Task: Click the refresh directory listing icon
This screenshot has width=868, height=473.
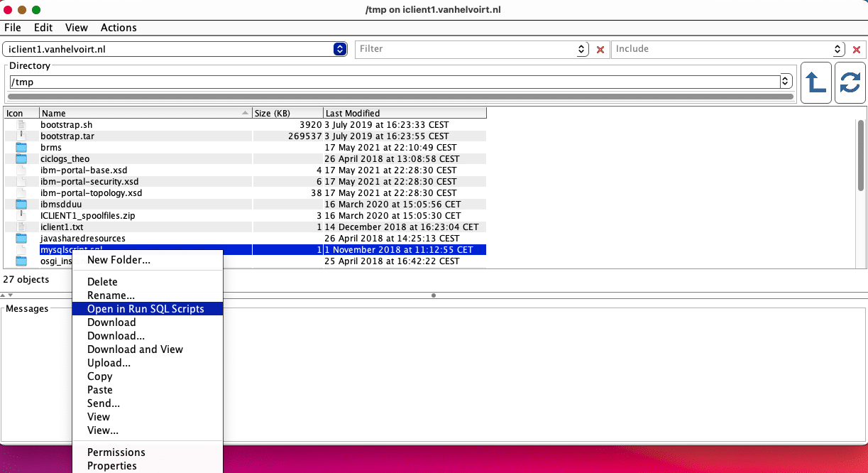Action: [850, 83]
